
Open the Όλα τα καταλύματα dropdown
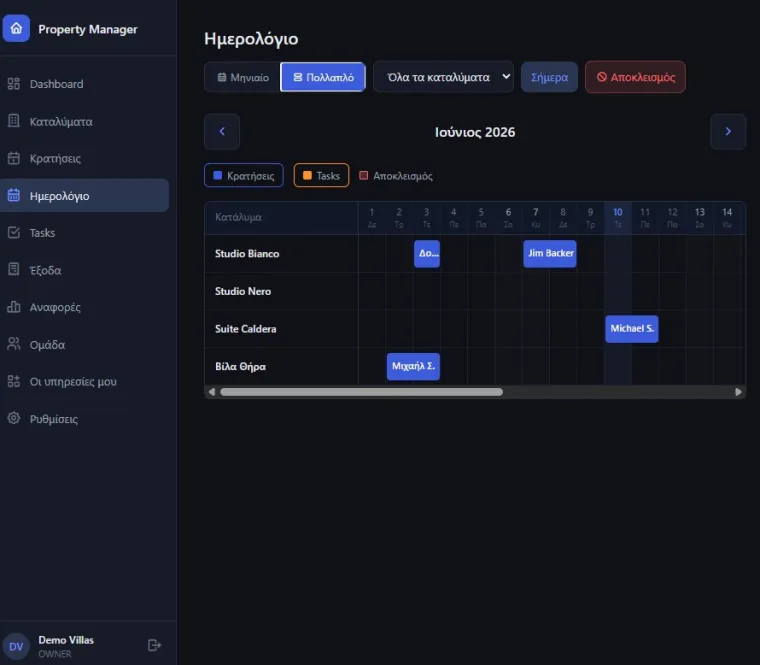click(443, 77)
